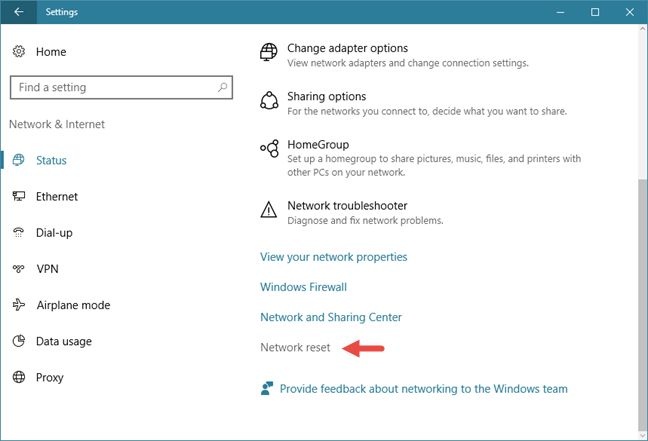
Task: Focus the Find a setting field
Action: coord(121,87)
